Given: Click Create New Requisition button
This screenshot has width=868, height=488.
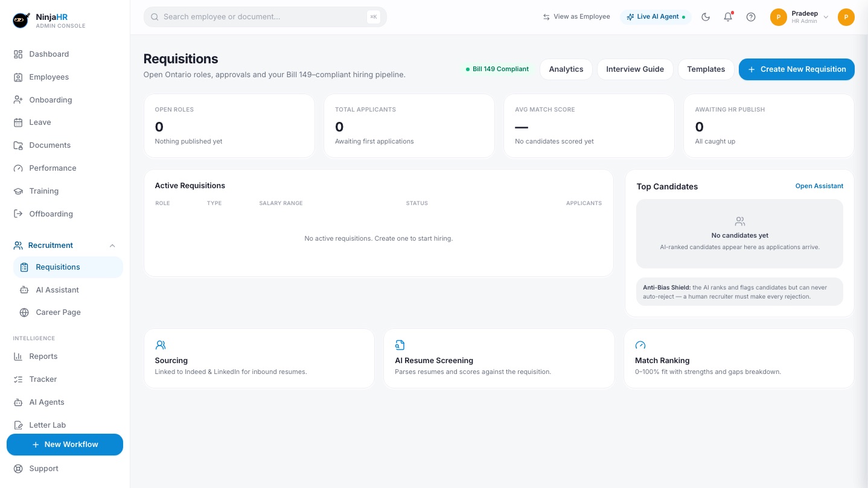Looking at the screenshot, I should pos(797,69).
